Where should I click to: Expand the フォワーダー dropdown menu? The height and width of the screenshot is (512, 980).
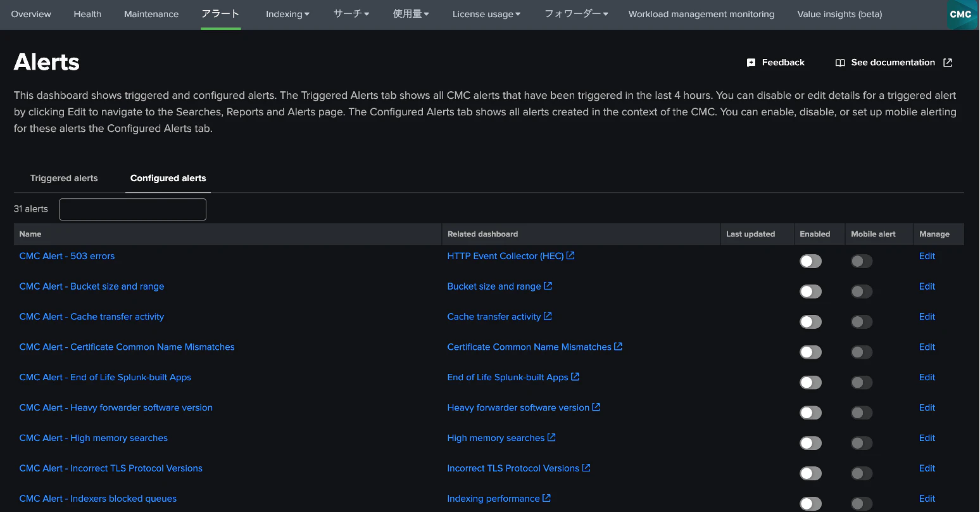(576, 14)
